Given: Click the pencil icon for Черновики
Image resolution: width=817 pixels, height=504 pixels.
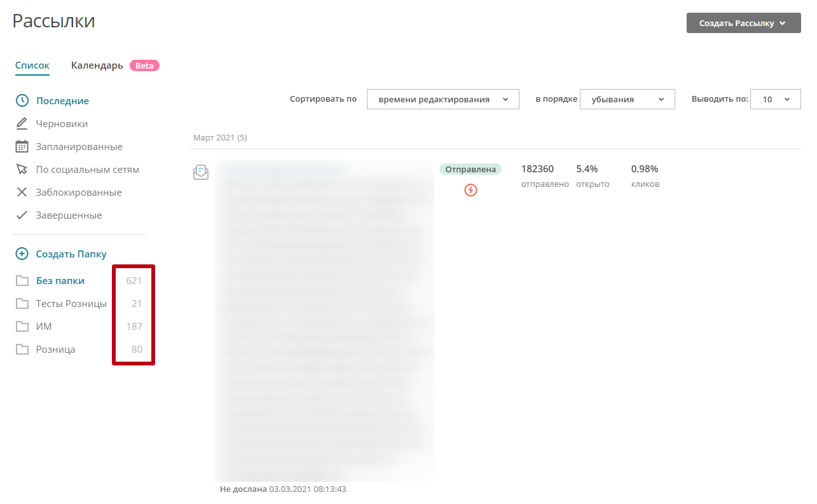Looking at the screenshot, I should click(22, 123).
